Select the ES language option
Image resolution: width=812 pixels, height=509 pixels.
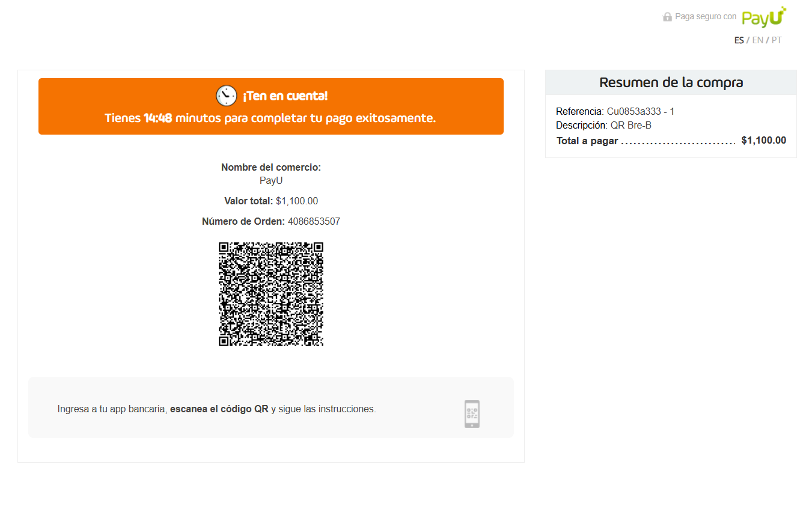739,40
